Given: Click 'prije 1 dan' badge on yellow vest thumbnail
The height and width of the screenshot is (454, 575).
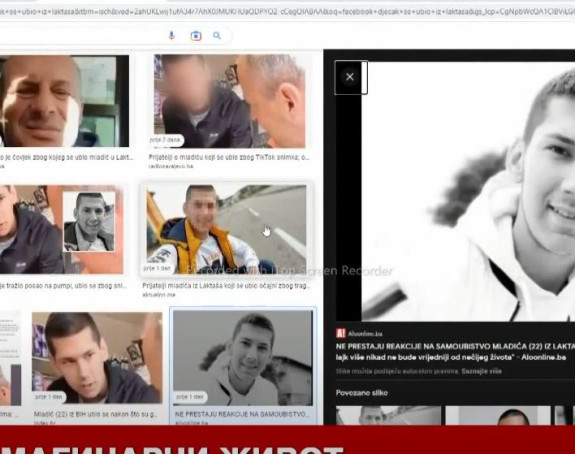Looking at the screenshot, I should [x=157, y=268].
